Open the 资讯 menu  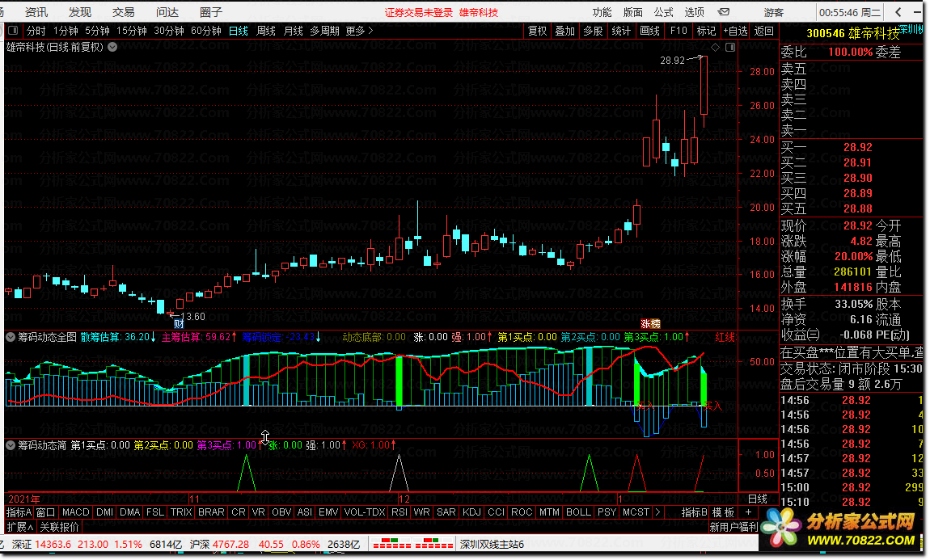pyautogui.click(x=36, y=12)
